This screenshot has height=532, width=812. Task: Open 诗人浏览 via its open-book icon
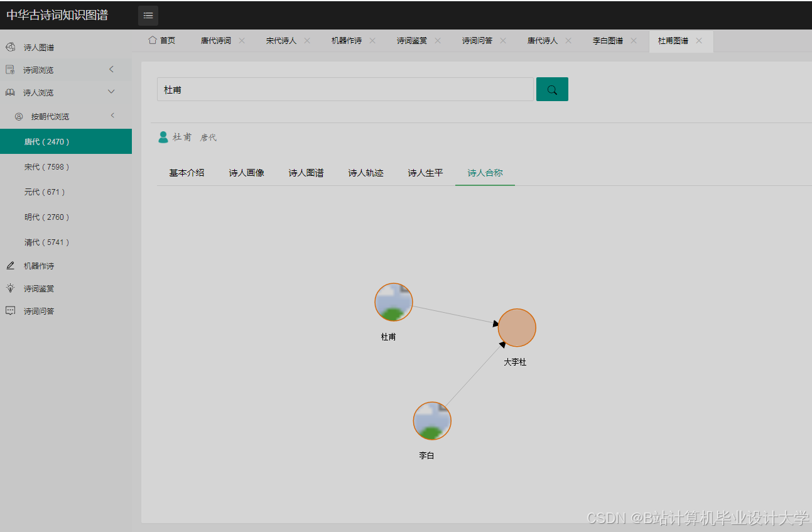coord(10,92)
